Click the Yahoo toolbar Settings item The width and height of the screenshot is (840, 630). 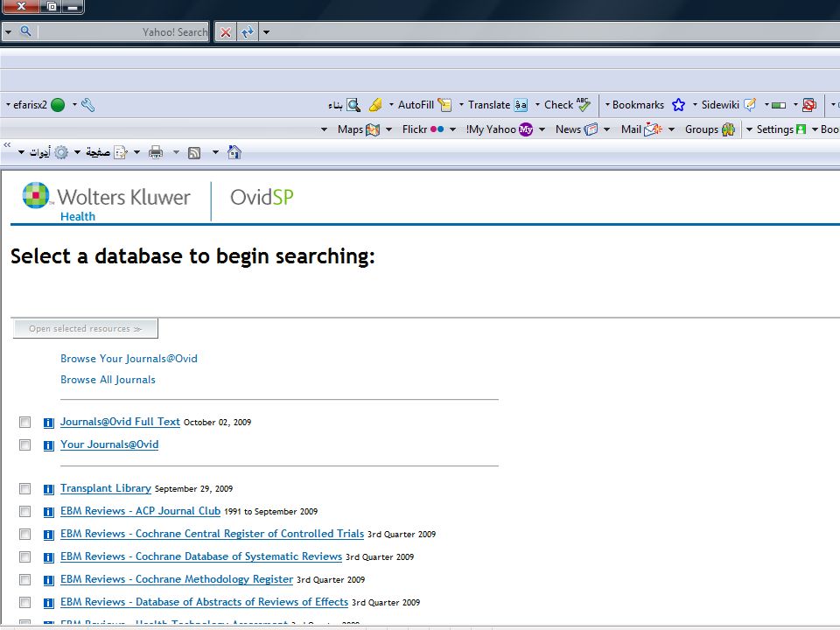tap(781, 129)
